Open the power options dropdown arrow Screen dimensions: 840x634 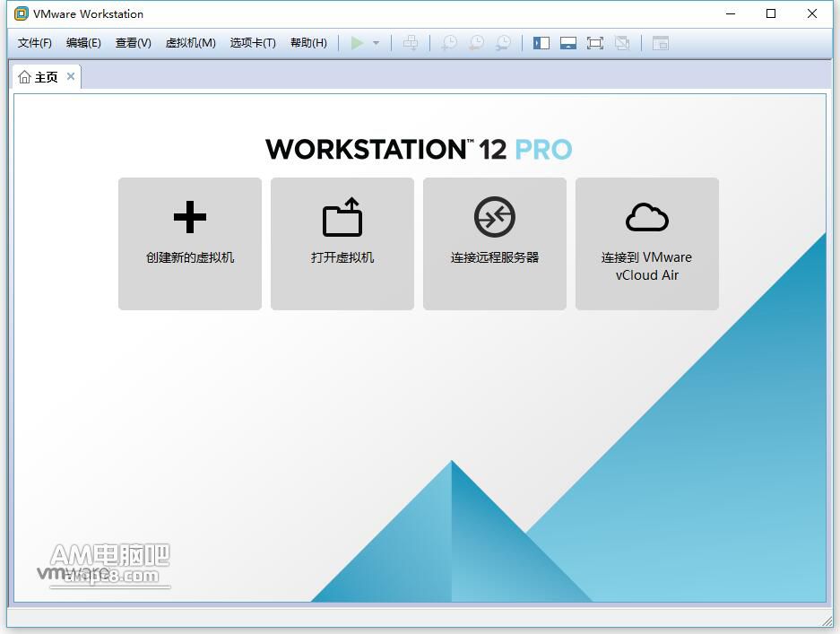pos(376,43)
